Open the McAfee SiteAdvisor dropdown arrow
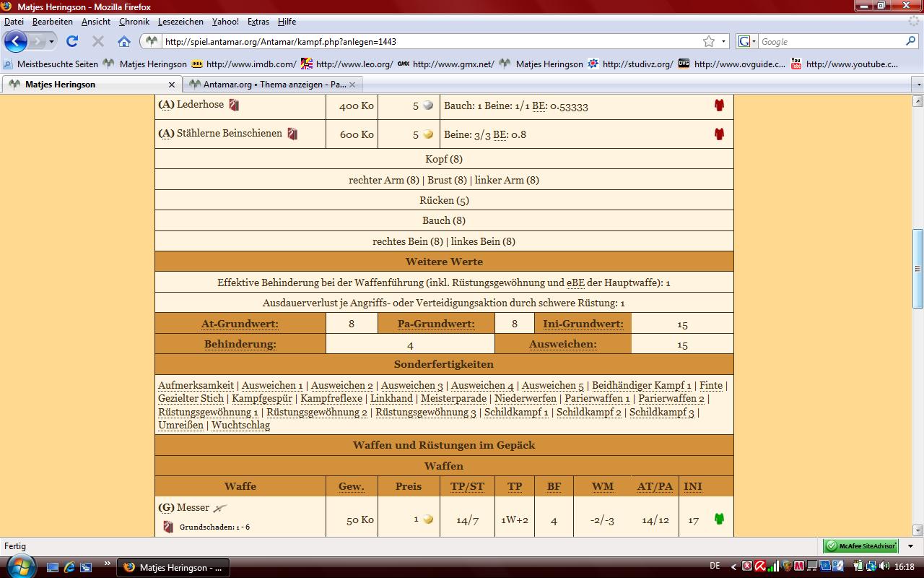The height and width of the screenshot is (578, 924). click(910, 546)
